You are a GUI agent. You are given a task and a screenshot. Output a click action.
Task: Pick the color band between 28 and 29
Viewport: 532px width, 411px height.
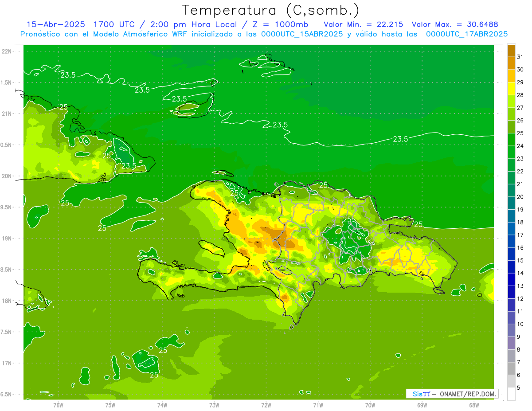(511, 89)
